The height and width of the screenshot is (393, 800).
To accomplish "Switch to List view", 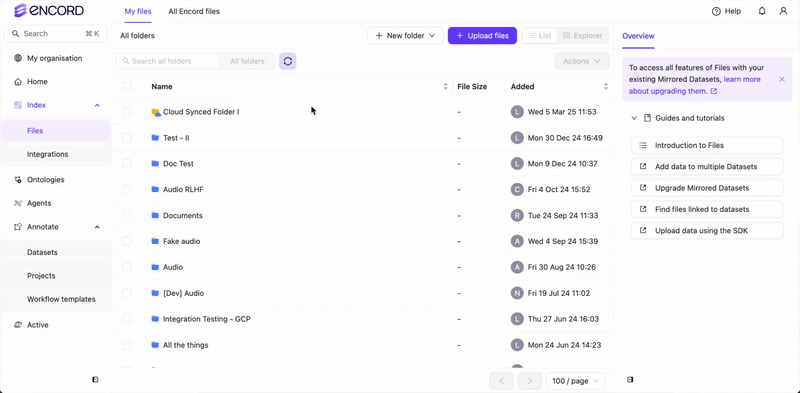I will click(x=540, y=36).
